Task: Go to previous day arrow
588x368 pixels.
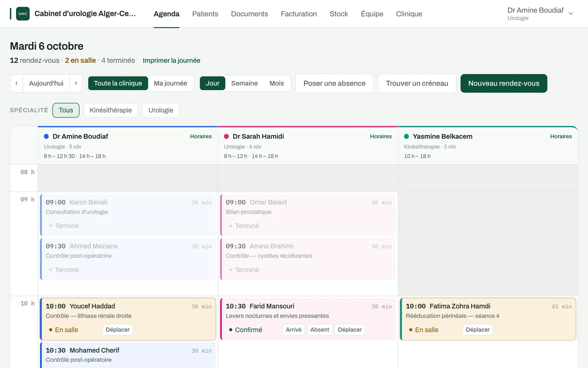Action: tap(17, 84)
